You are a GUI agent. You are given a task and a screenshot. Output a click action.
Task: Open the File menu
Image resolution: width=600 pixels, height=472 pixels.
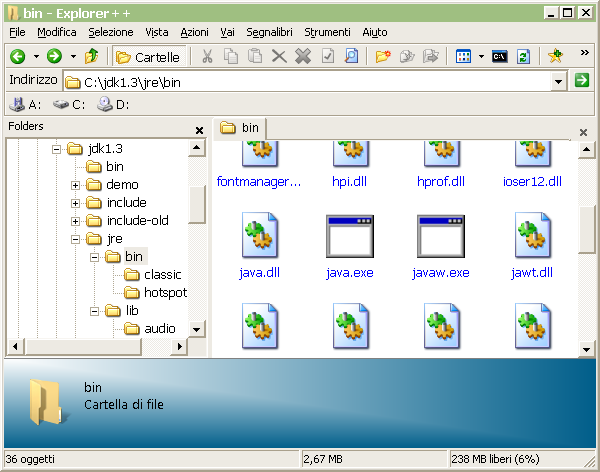click(x=17, y=32)
